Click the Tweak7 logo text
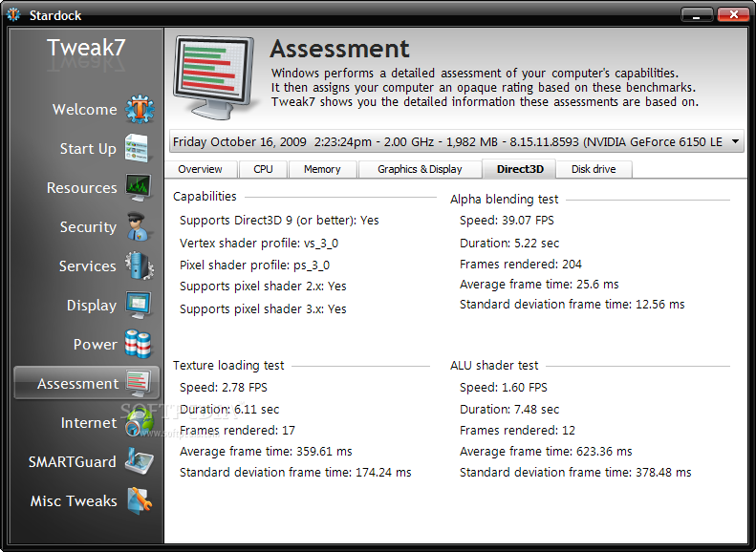Viewport: 756px width, 552px height. pyautogui.click(x=86, y=48)
